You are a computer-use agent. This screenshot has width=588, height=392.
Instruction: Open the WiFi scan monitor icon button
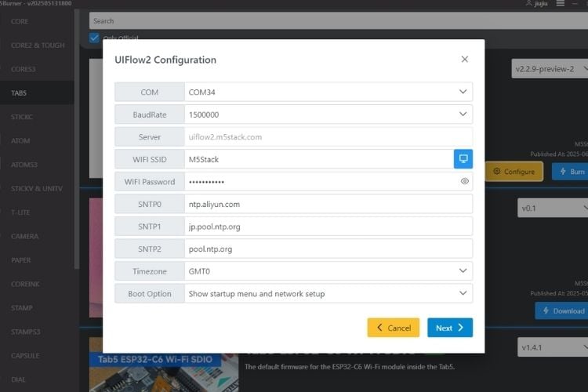463,159
